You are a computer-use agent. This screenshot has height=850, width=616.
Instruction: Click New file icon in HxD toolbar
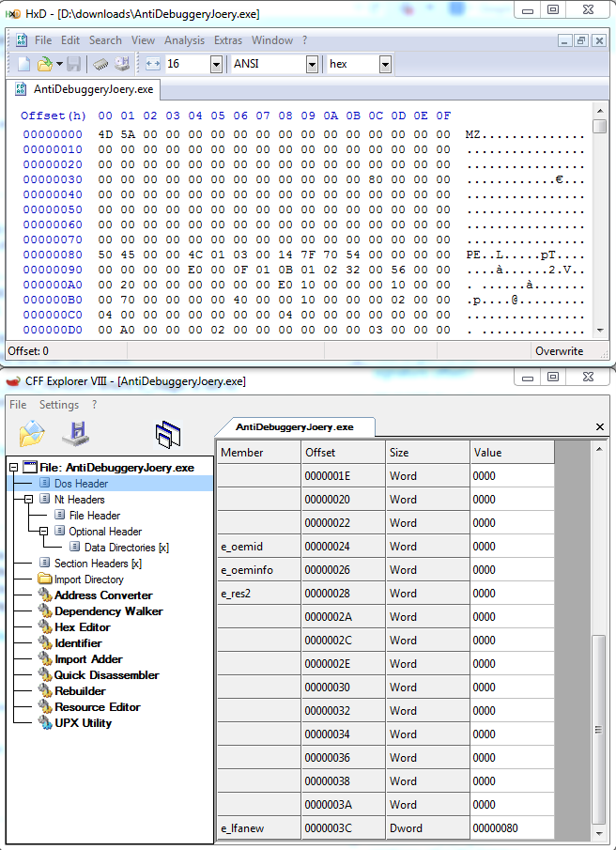tap(23, 64)
